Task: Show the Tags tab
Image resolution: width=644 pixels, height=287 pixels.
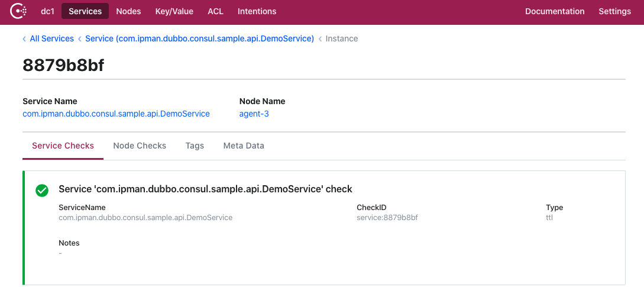Action: point(195,146)
